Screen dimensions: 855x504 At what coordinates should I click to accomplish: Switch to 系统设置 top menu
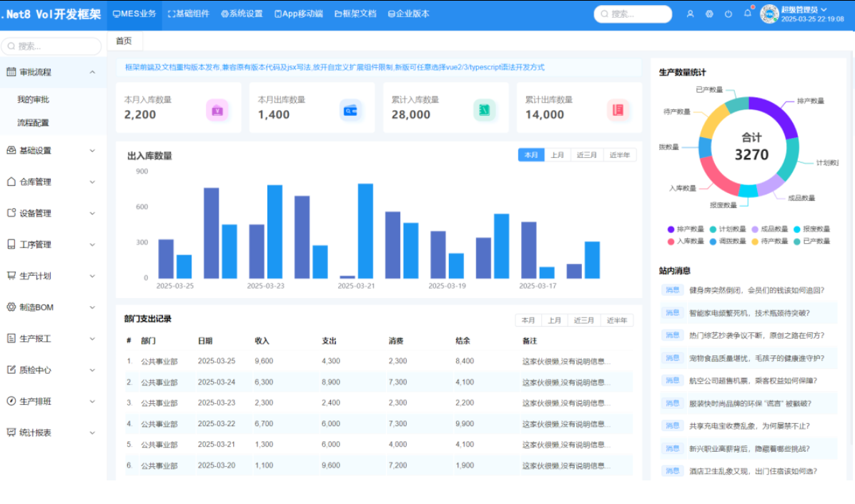[242, 14]
